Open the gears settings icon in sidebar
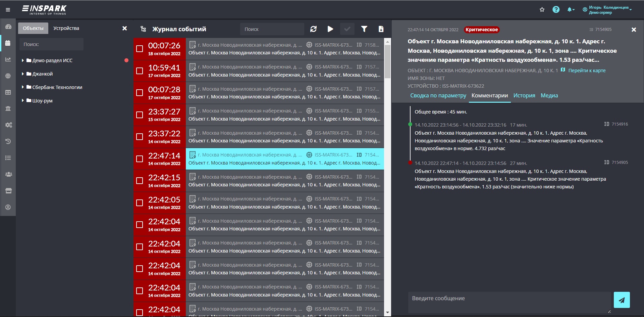644x317 pixels. [8, 125]
